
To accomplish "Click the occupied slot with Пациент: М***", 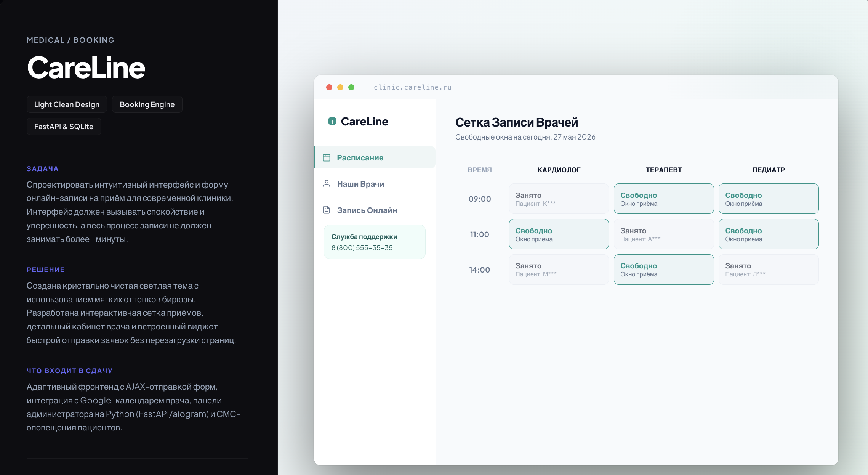I will [559, 270].
